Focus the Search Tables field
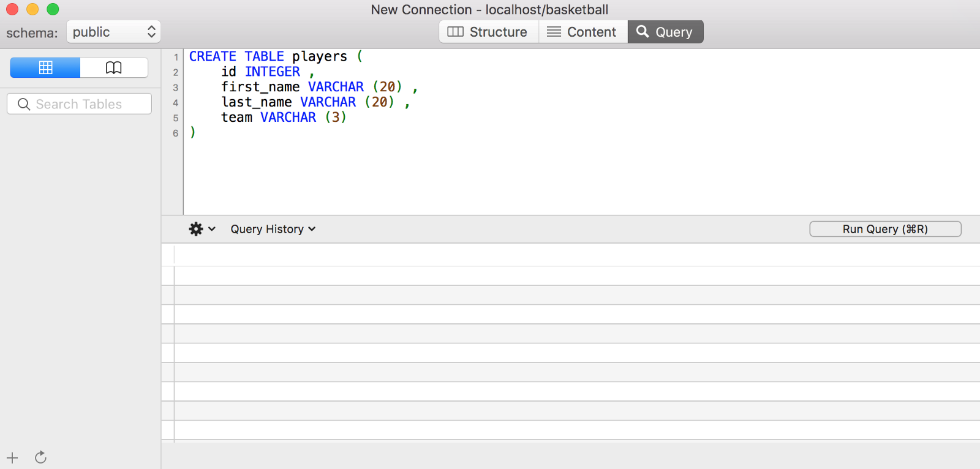 tap(79, 104)
